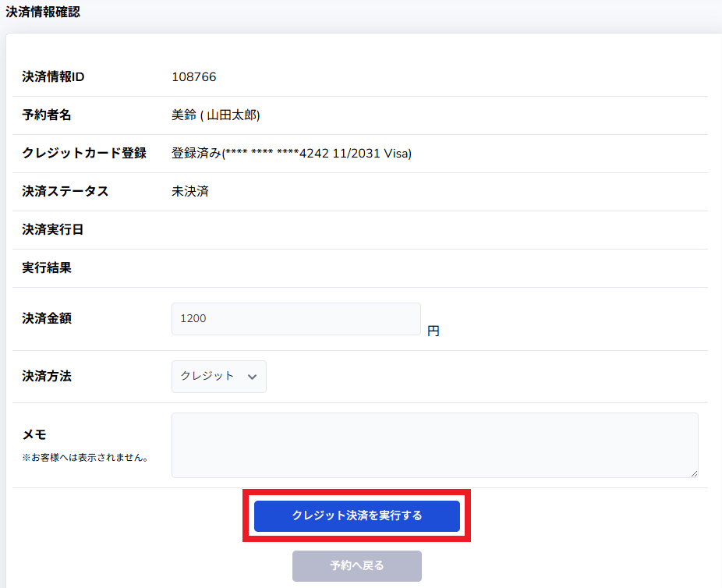
Task: Click the 決済ステータス row label
Action: point(65,192)
